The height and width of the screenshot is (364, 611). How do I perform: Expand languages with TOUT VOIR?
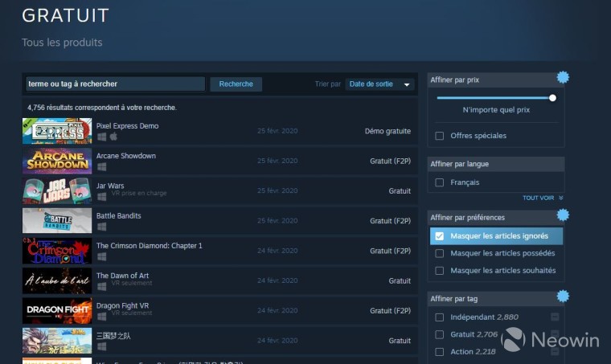coord(543,198)
